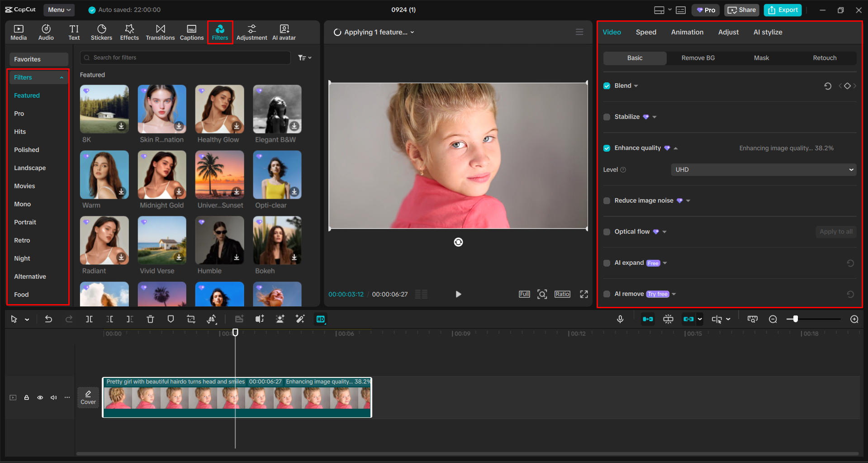
Task: Click the split clip icon in the timeline toolbar
Action: (x=89, y=319)
